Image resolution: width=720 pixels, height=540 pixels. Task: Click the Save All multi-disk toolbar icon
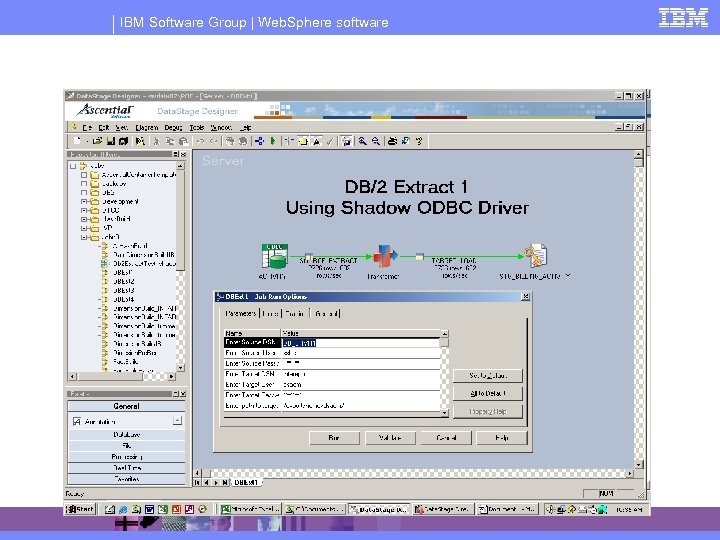[x=123, y=141]
